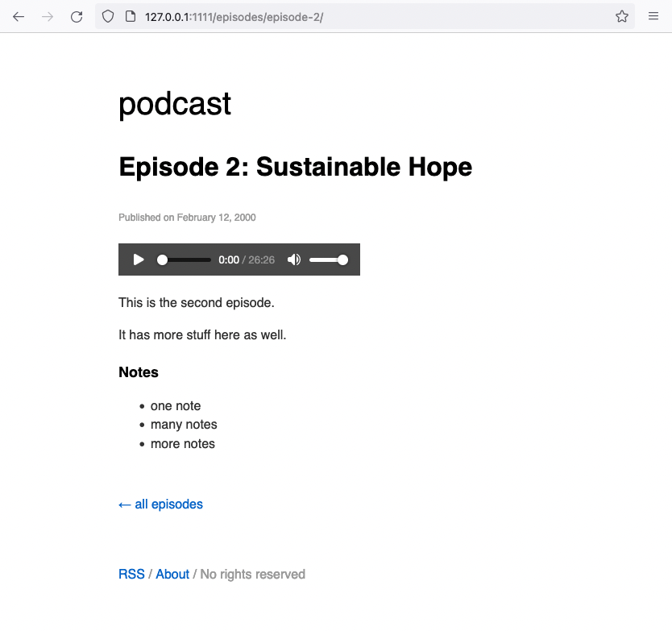Go to the About page link
The image size is (672, 631).
(172, 575)
